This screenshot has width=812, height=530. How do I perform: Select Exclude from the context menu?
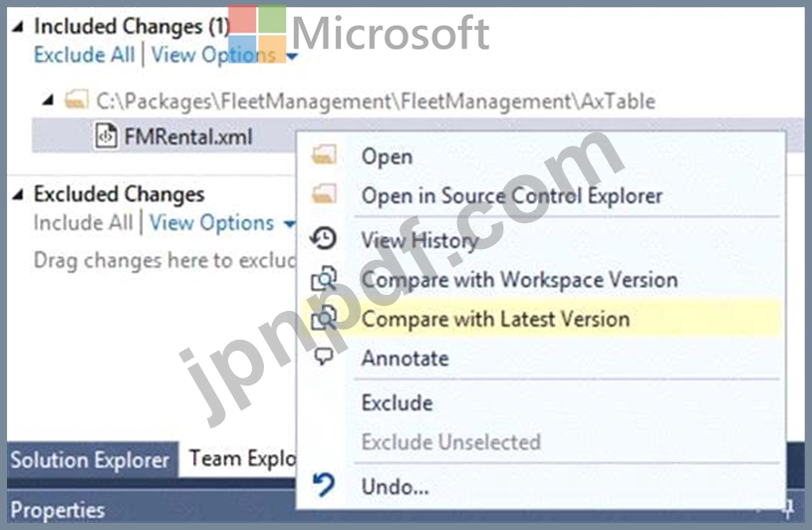coord(397,402)
